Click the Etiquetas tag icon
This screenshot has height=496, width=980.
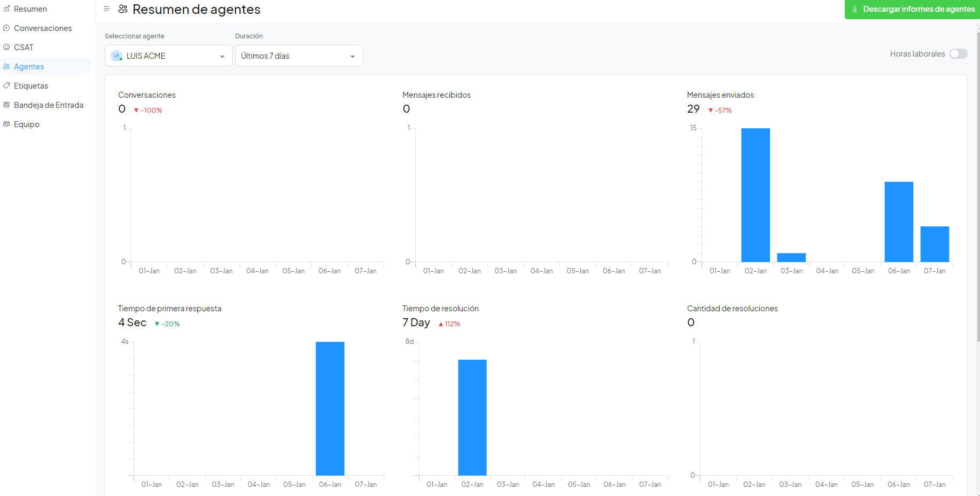click(6, 86)
